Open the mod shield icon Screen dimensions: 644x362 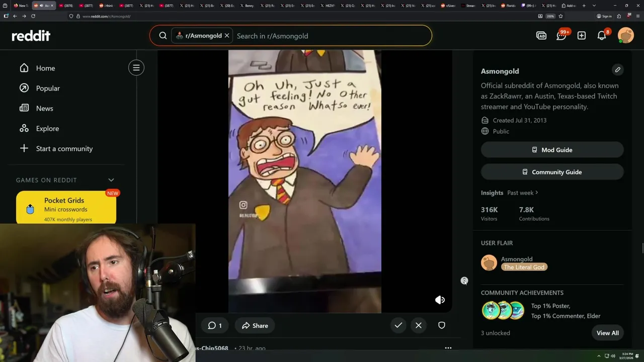pyautogui.click(x=442, y=325)
